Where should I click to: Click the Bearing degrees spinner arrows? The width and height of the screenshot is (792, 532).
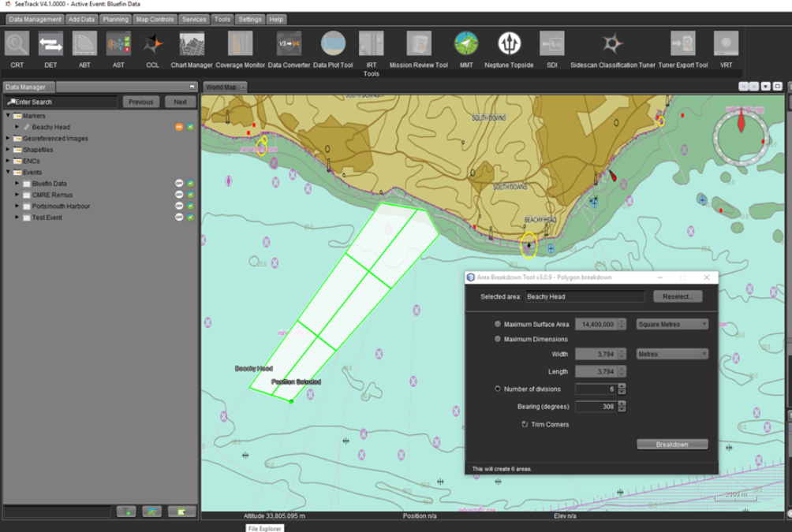622,407
